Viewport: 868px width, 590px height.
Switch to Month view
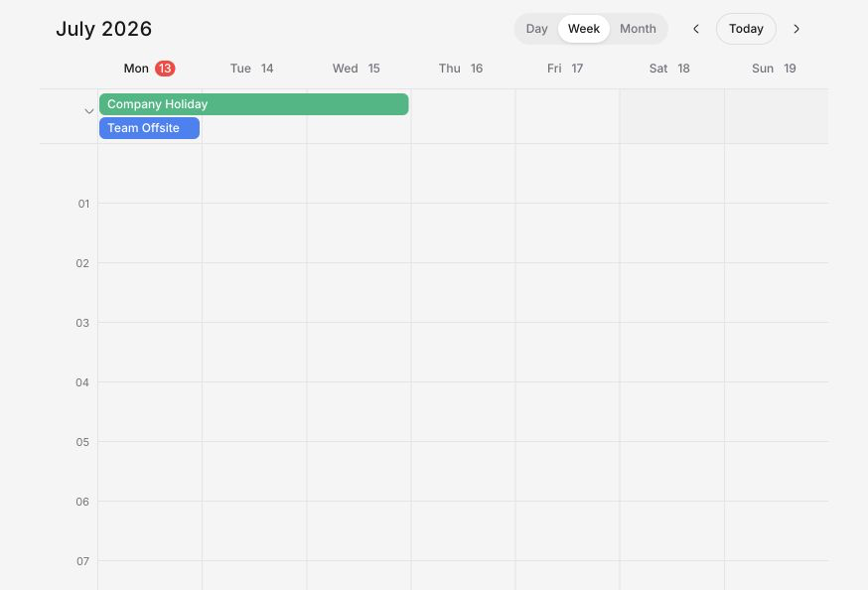[x=638, y=29]
